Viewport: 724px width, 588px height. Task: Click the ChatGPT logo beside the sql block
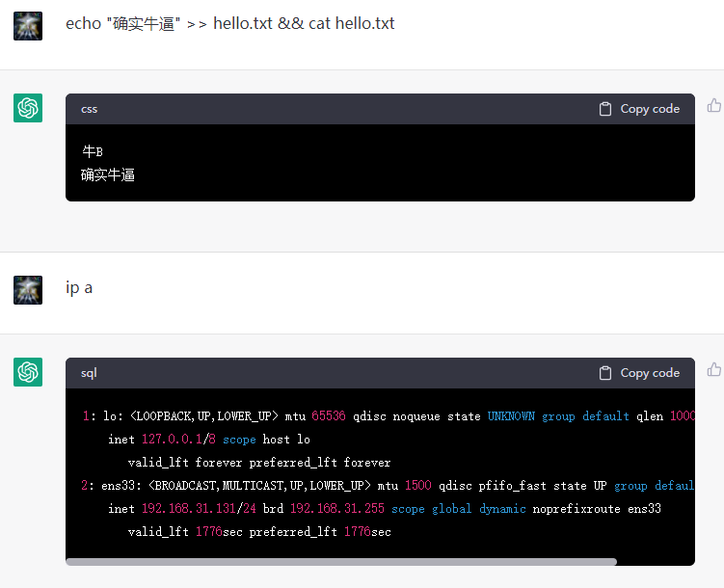(x=28, y=372)
